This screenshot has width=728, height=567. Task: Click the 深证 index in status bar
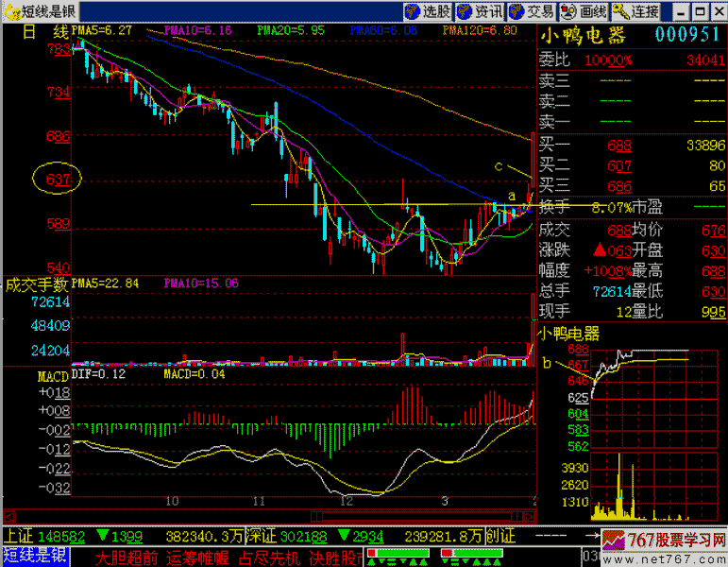click(262, 536)
